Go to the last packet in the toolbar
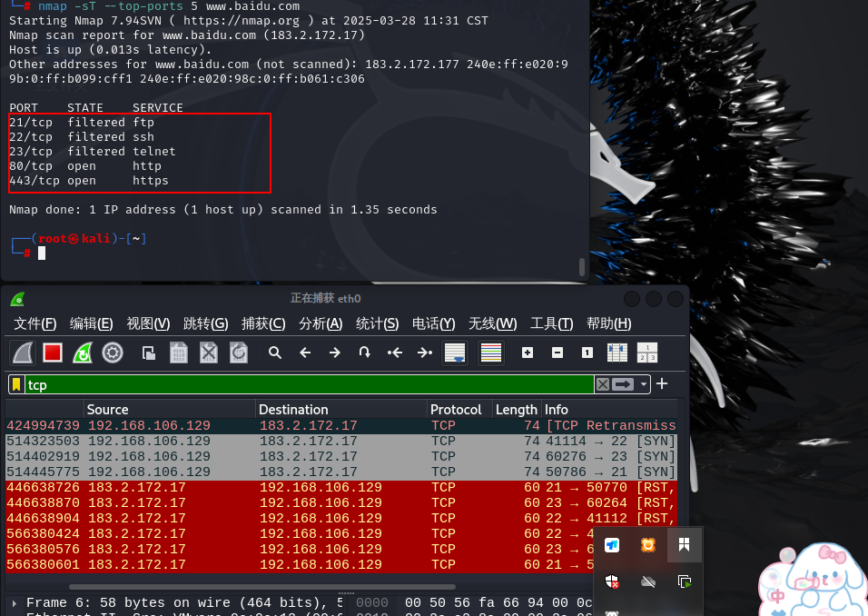868x616 pixels. point(425,353)
